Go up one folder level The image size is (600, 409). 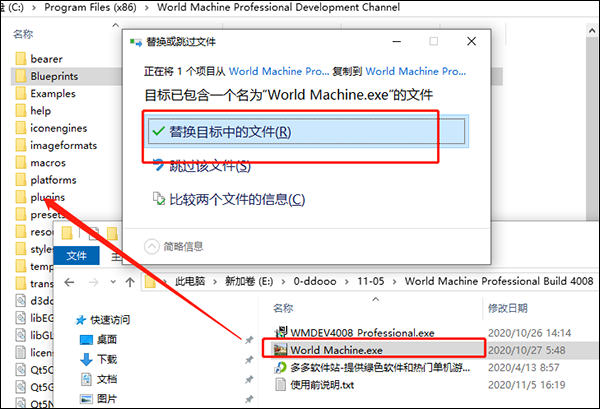click(x=130, y=282)
